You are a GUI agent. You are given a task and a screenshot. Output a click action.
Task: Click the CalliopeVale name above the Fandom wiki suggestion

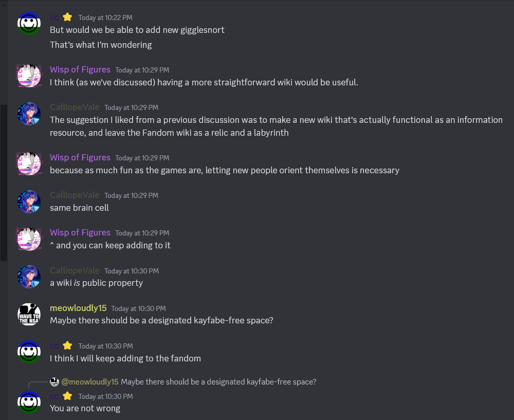tap(75, 107)
